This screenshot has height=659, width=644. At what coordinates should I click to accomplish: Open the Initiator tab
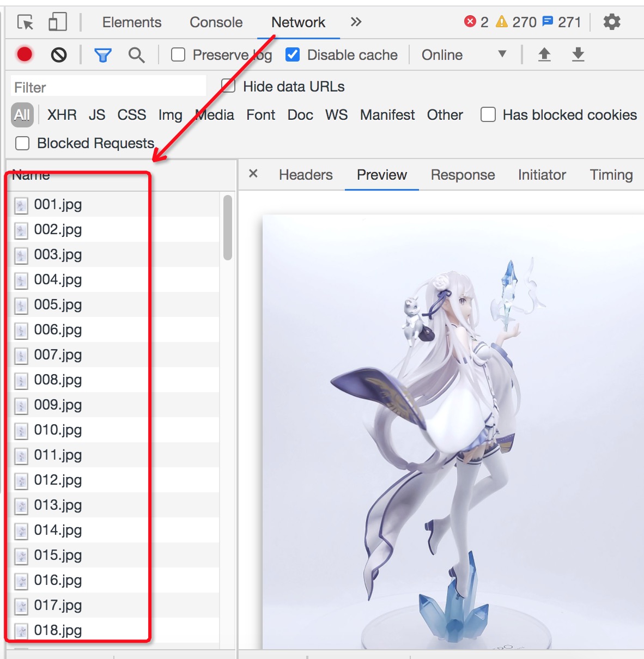click(x=542, y=175)
